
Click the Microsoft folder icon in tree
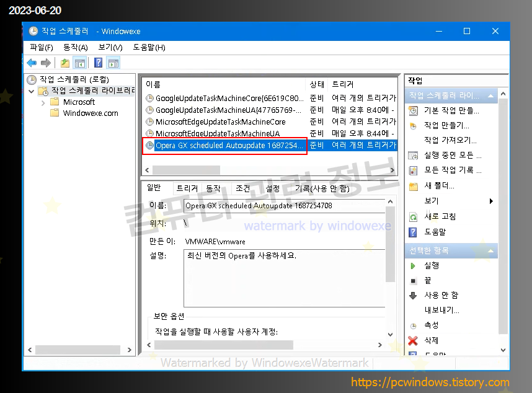click(55, 102)
